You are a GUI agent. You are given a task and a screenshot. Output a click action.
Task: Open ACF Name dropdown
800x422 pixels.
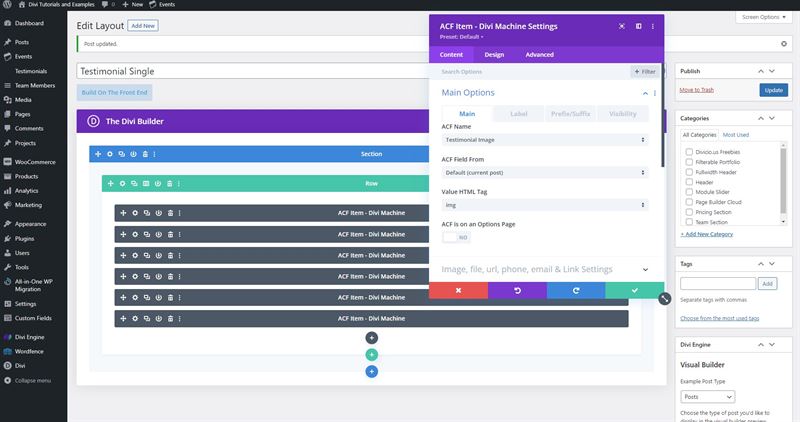coord(545,140)
